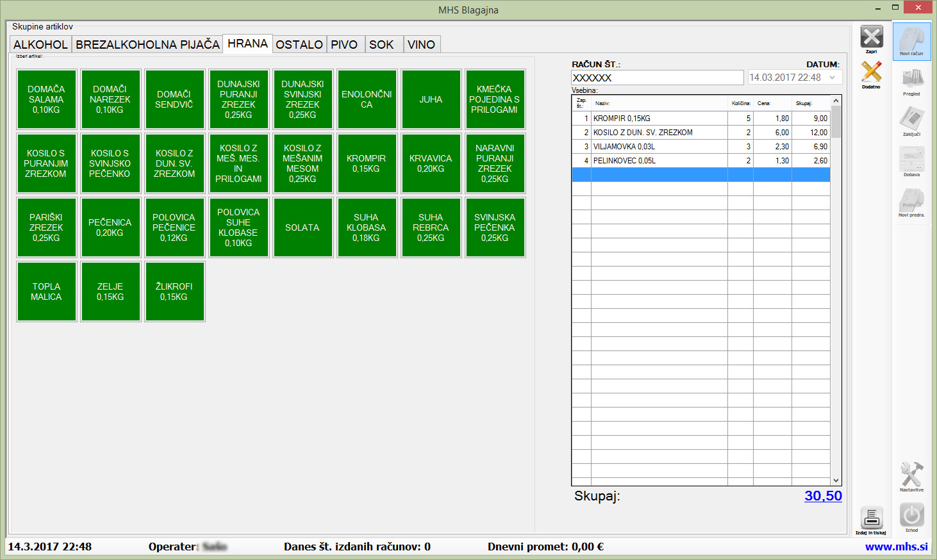Viewport: 937px width, 560px height.
Task: Click the Izhod power icon
Action: (911, 515)
